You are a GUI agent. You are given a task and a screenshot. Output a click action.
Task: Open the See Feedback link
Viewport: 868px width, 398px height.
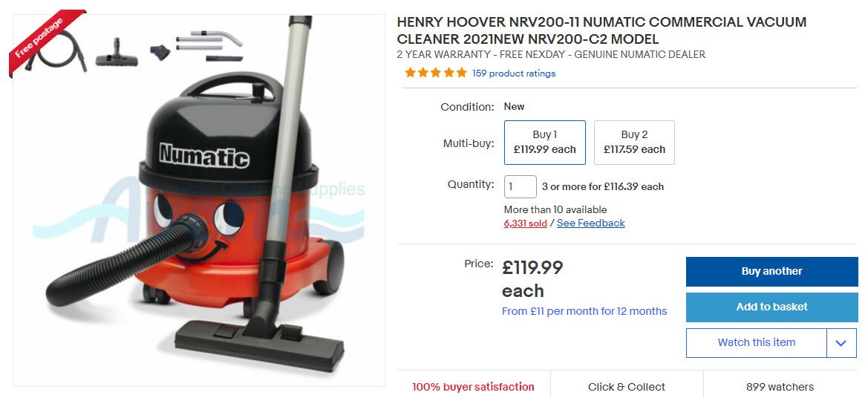pos(590,223)
